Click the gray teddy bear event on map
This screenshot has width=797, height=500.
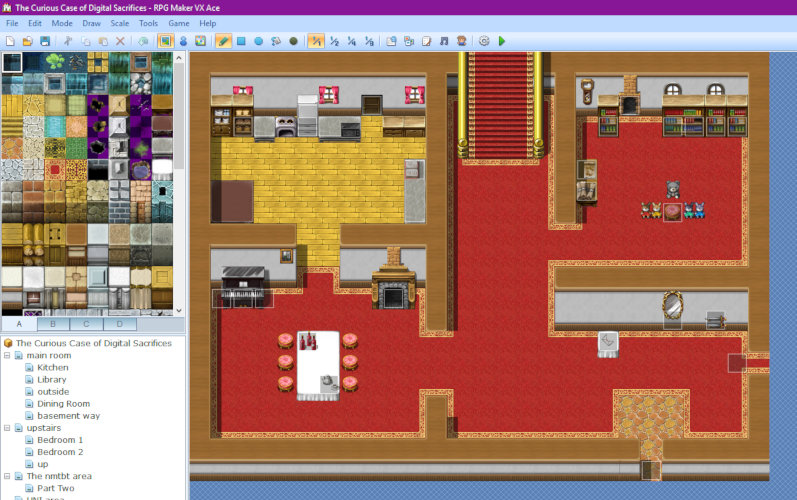point(672,190)
